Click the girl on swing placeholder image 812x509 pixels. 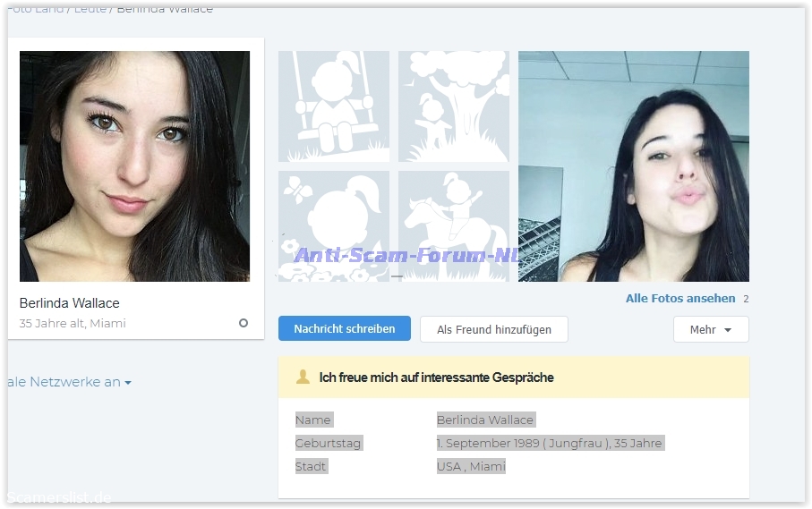(x=333, y=106)
